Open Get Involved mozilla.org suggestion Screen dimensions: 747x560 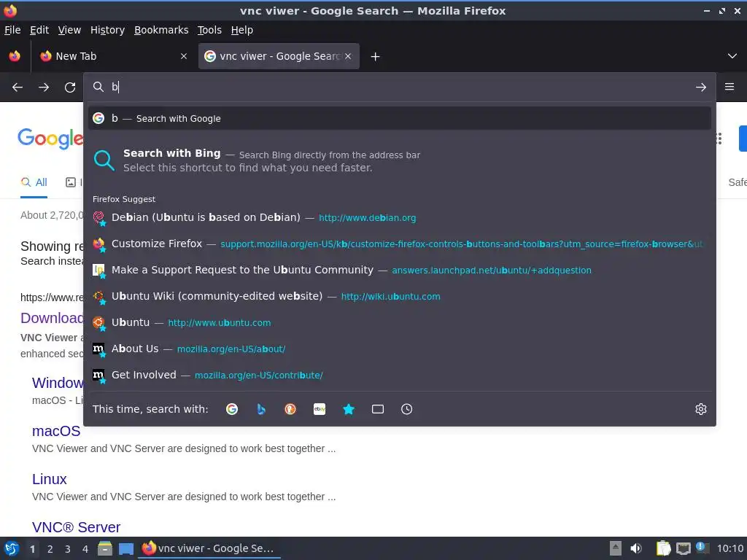(x=399, y=375)
